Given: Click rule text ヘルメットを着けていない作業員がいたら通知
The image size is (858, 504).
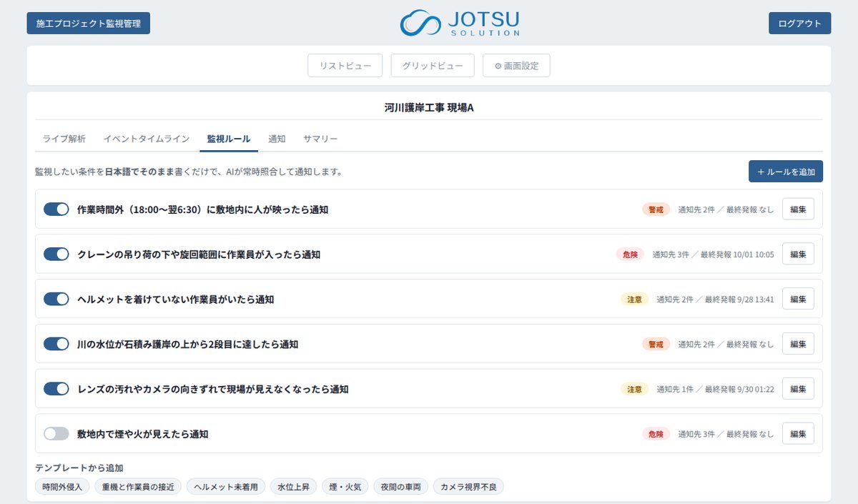Looking at the screenshot, I should coord(175,300).
